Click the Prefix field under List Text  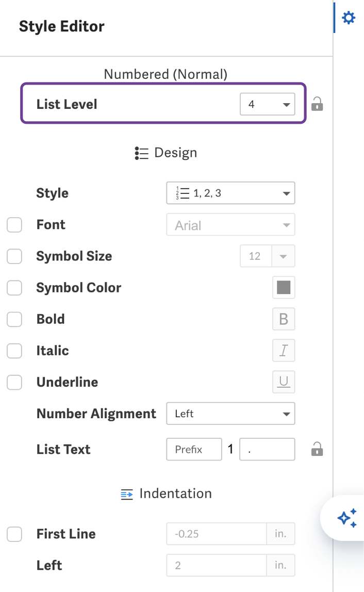click(194, 449)
